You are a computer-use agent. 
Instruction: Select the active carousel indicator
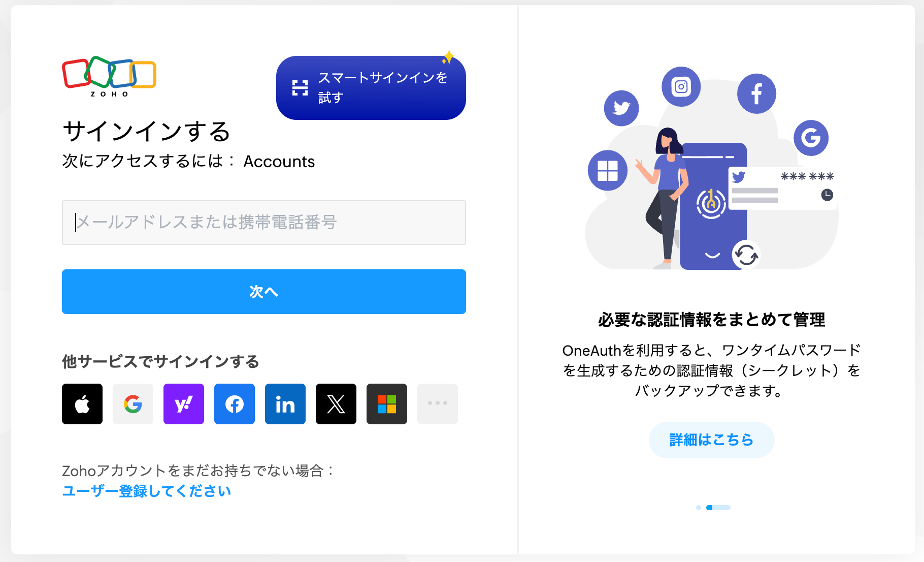(718, 508)
